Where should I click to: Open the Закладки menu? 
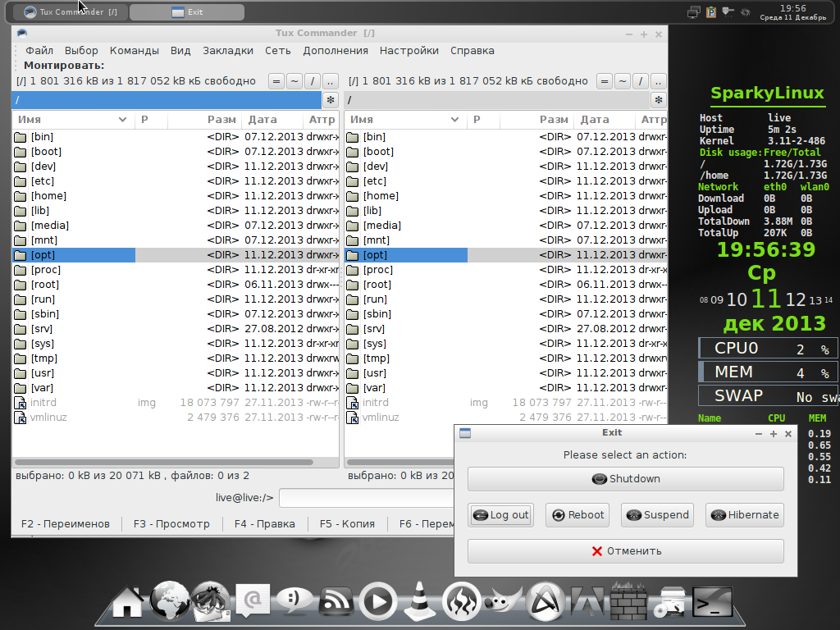pyautogui.click(x=228, y=51)
